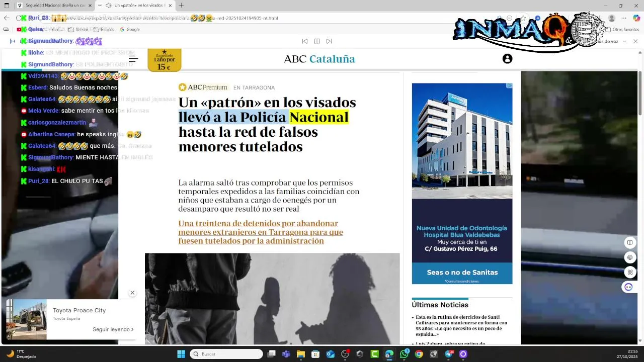The image size is (644, 362).
Task: Click the ABC Cataluña logo
Action: click(319, 59)
